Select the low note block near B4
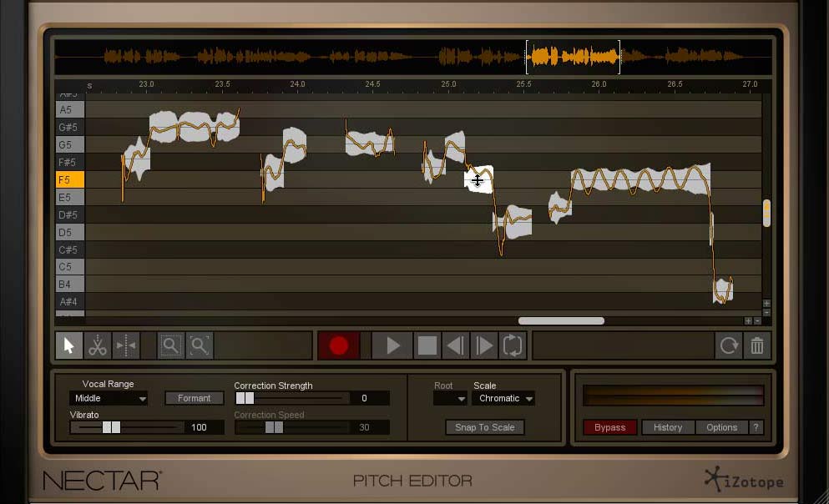Viewport: 829px width, 504px height. click(723, 290)
